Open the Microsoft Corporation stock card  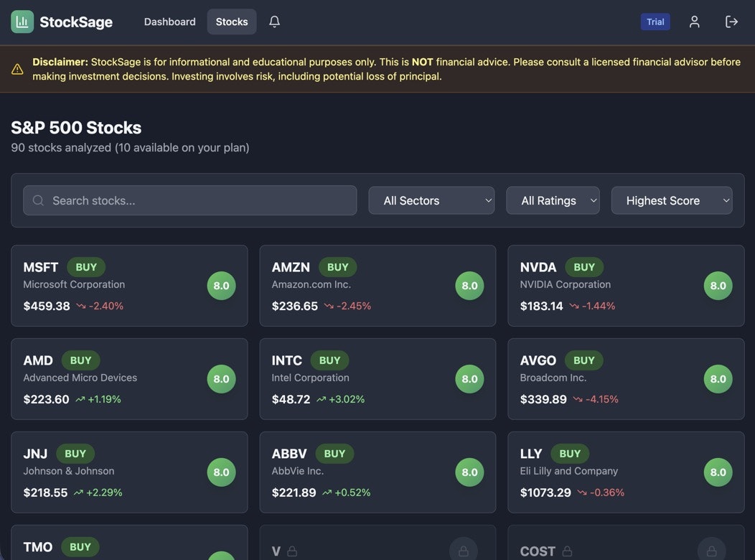coord(129,286)
